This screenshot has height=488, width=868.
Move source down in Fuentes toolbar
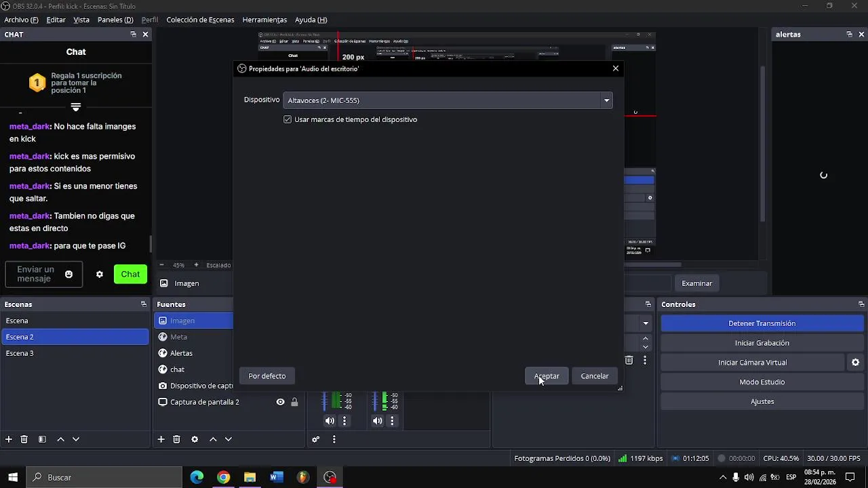(229, 439)
